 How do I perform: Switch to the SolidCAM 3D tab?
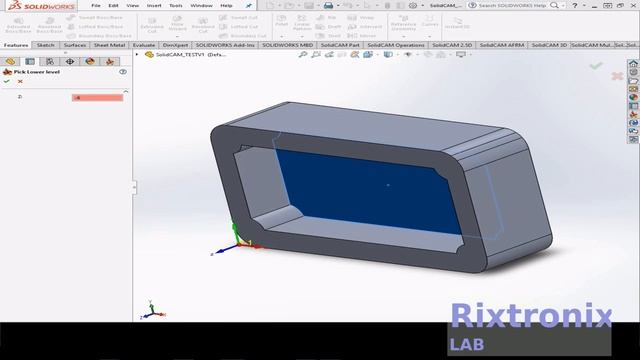click(549, 45)
